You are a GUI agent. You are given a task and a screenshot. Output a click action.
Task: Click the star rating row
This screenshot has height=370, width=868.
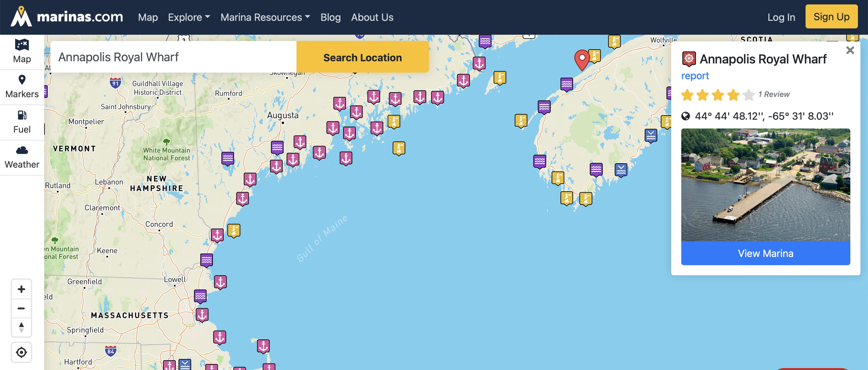(x=718, y=95)
